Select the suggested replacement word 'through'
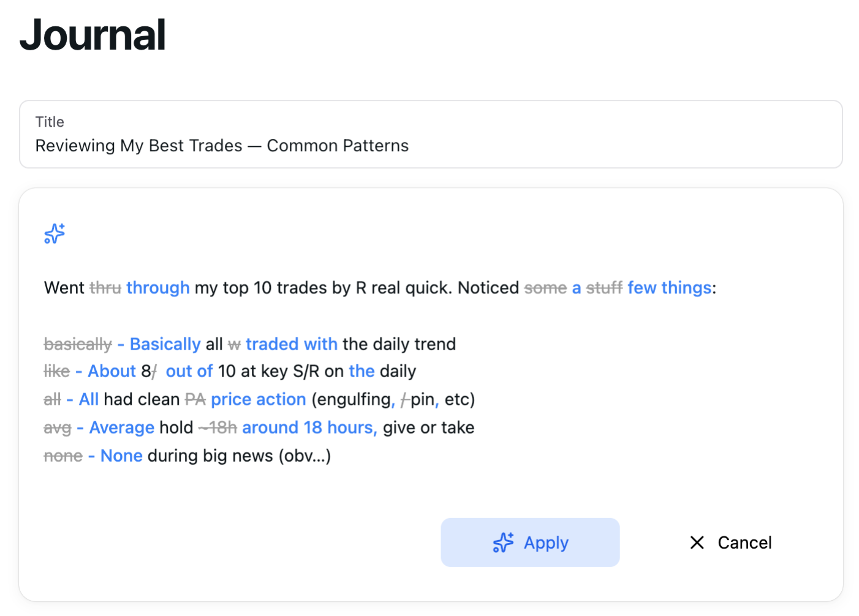This screenshot has width=859, height=616. 157,288
